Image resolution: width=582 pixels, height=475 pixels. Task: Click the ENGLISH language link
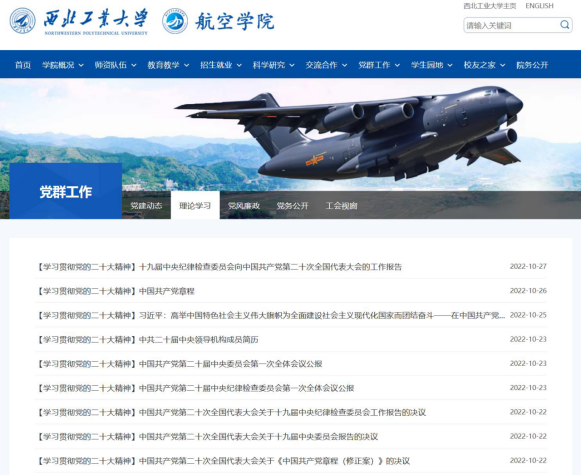(x=539, y=6)
